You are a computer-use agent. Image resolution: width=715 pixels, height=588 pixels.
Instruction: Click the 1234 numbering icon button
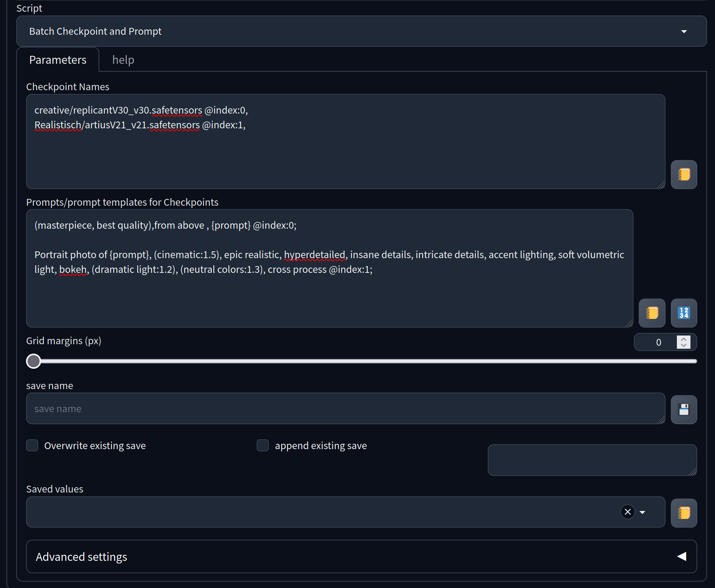coord(684,313)
